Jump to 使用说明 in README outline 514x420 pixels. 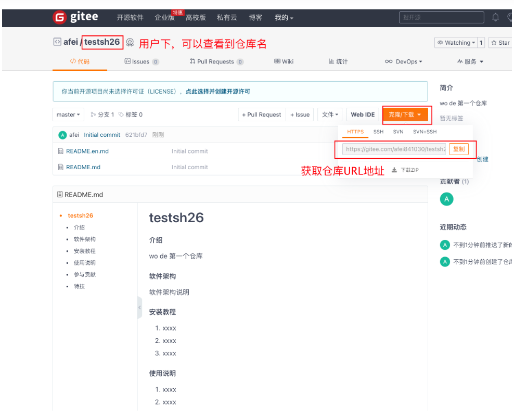(x=85, y=263)
